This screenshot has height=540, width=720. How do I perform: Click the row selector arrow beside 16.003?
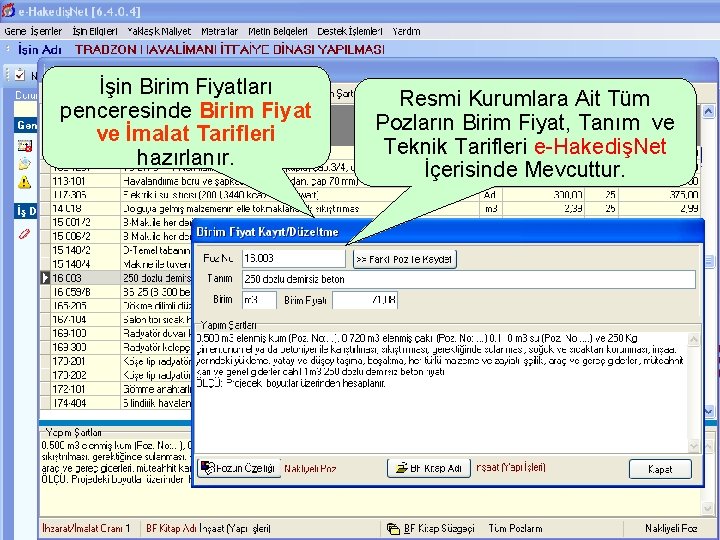tap(45, 278)
